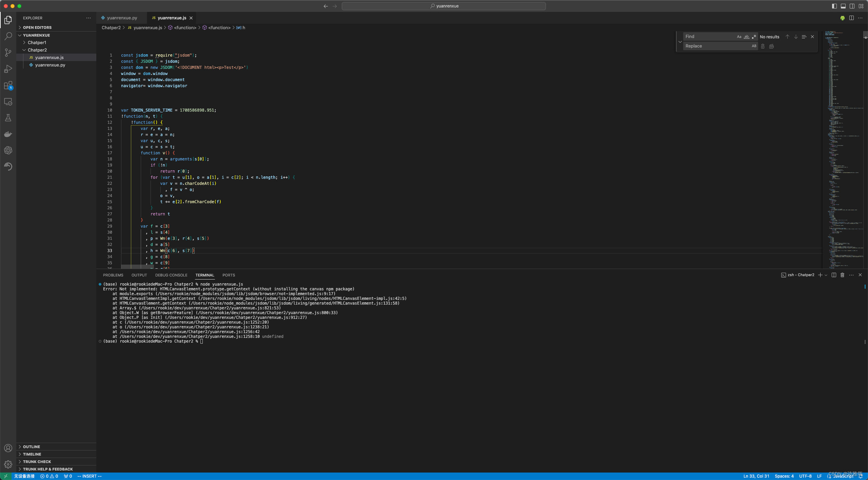The image size is (868, 480).
Task: Expand the TRUNK CHECK section
Action: 56,462
